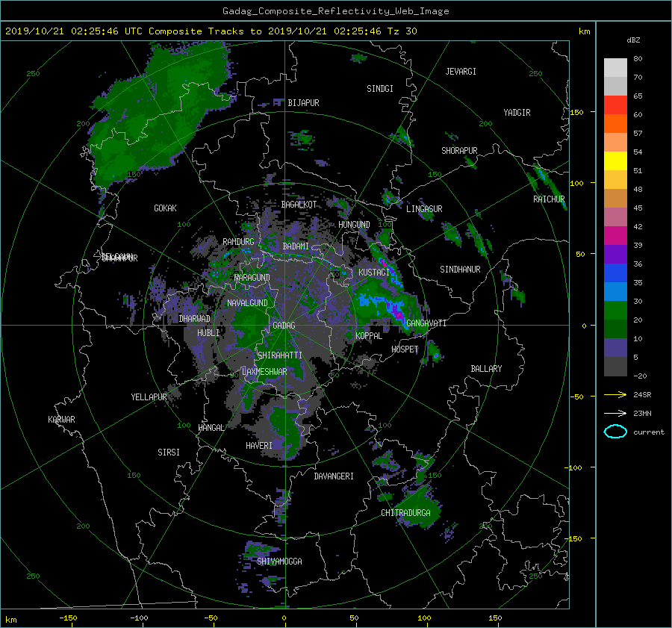Click the white 23MN arrow legend icon
672x628 pixels.
click(x=615, y=413)
